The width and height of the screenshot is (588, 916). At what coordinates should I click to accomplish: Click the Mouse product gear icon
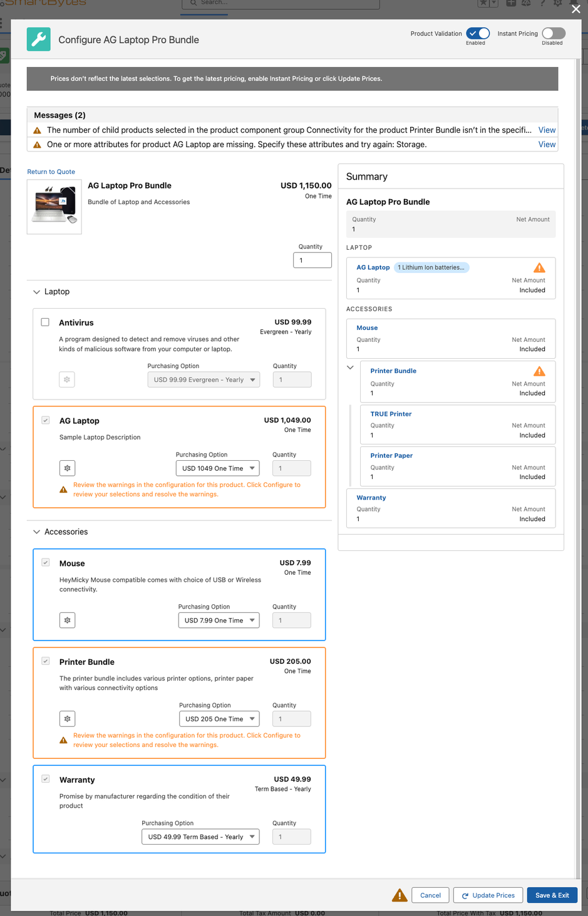[67, 620]
